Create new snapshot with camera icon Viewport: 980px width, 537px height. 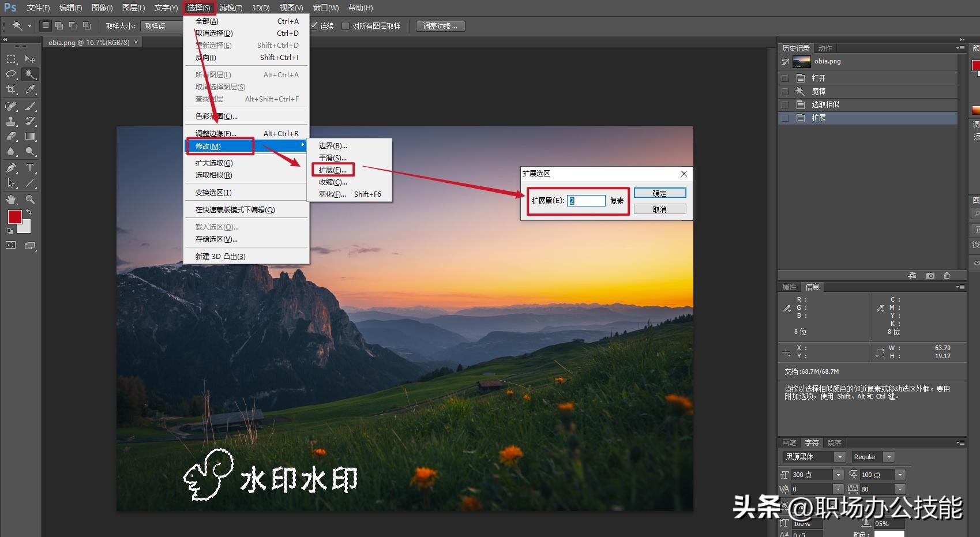click(x=930, y=276)
